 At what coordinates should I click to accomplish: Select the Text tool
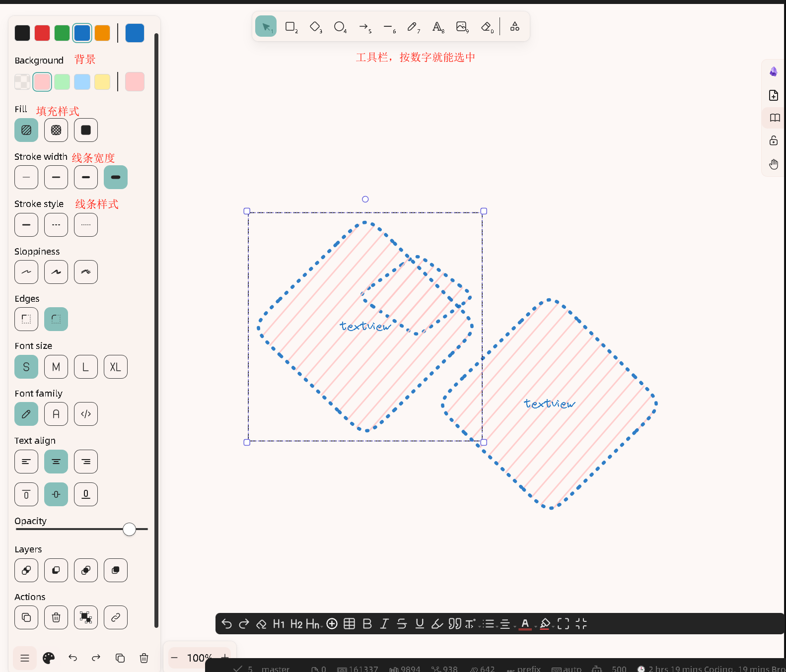[437, 26]
